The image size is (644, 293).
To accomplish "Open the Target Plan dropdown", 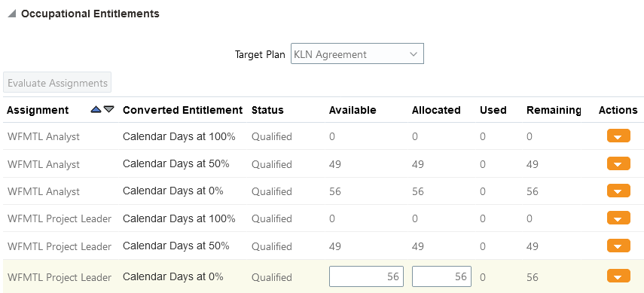I will 357,53.
